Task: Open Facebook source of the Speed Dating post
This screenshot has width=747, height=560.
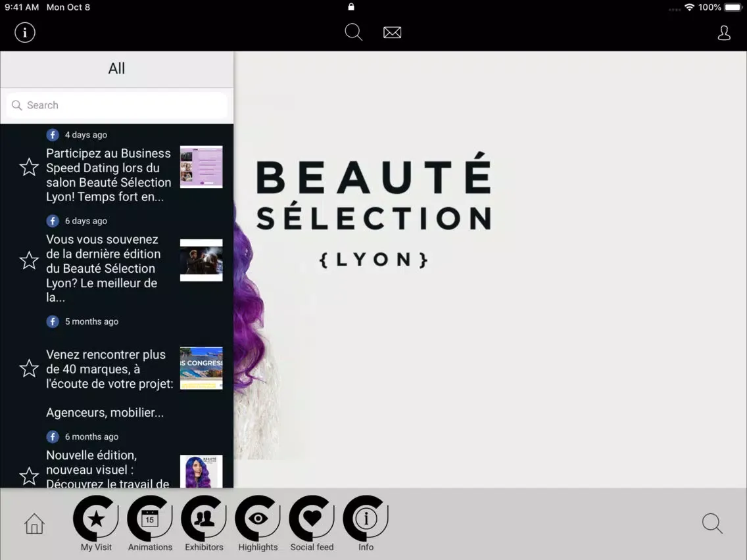Action: pos(53,134)
